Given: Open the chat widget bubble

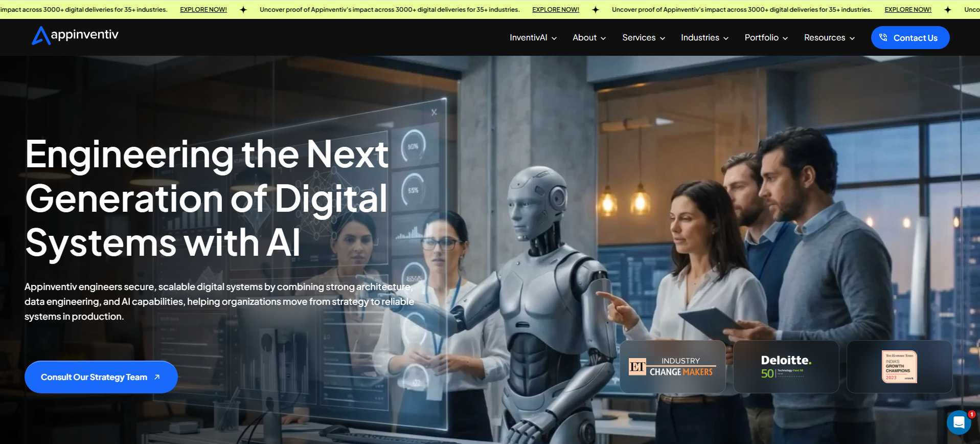Looking at the screenshot, I should [959, 423].
